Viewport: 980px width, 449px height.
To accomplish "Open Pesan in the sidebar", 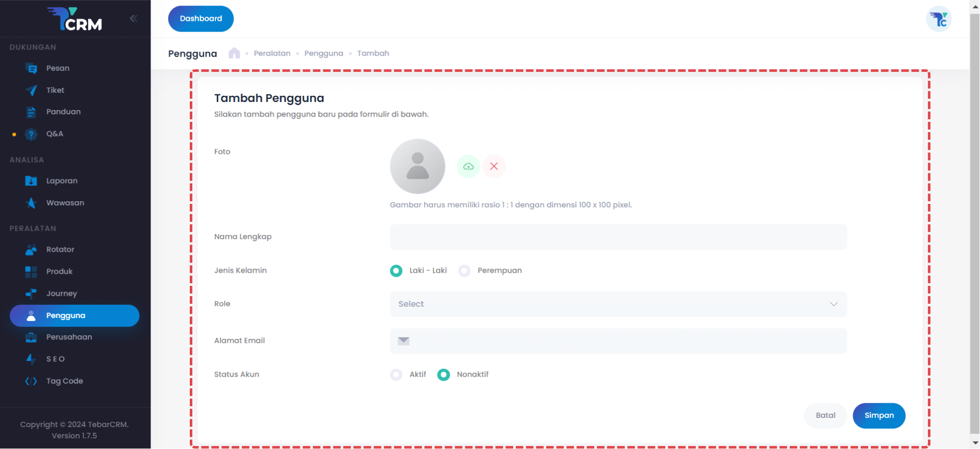I will pos(58,68).
